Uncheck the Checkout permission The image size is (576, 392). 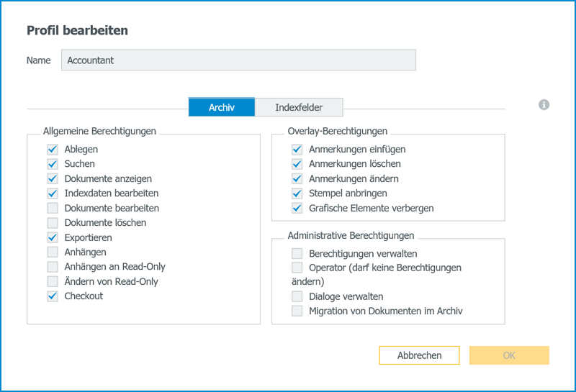53,296
